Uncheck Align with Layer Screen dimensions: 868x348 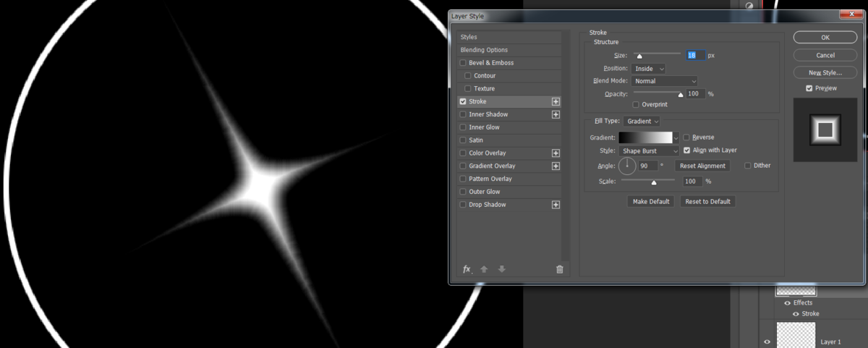[x=686, y=150]
